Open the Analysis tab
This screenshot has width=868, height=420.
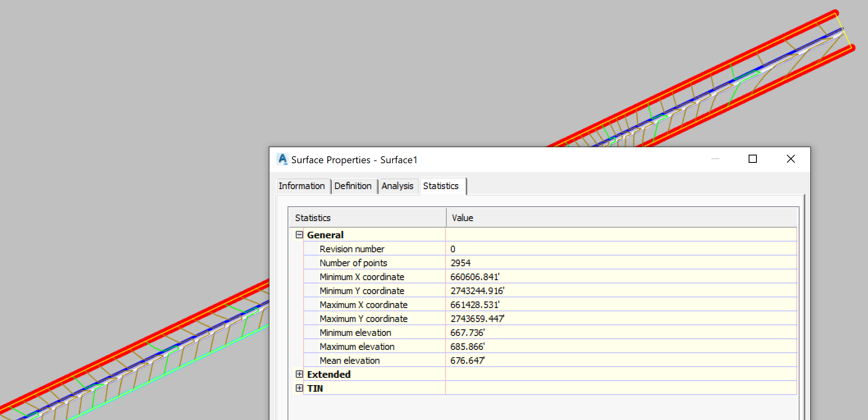point(397,186)
